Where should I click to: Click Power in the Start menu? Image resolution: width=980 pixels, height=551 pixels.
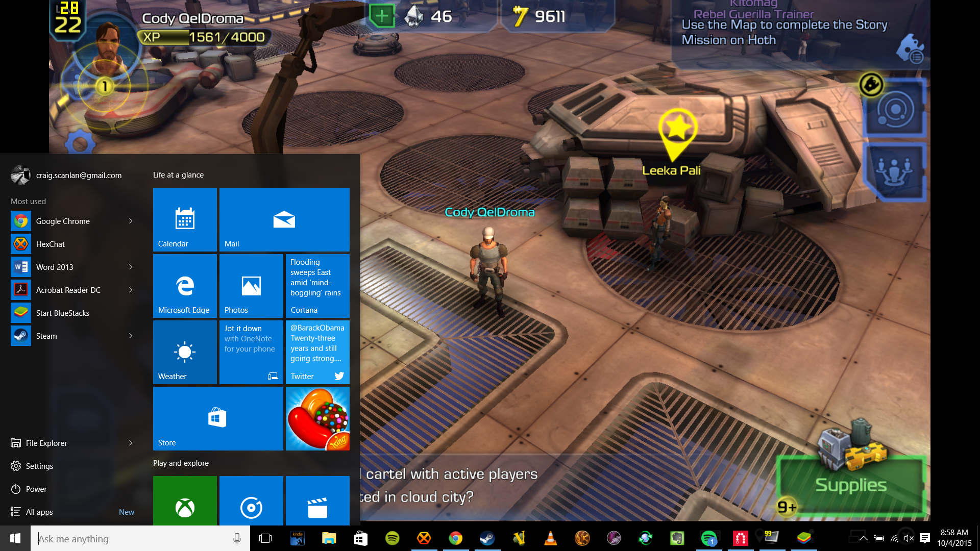tap(36, 489)
